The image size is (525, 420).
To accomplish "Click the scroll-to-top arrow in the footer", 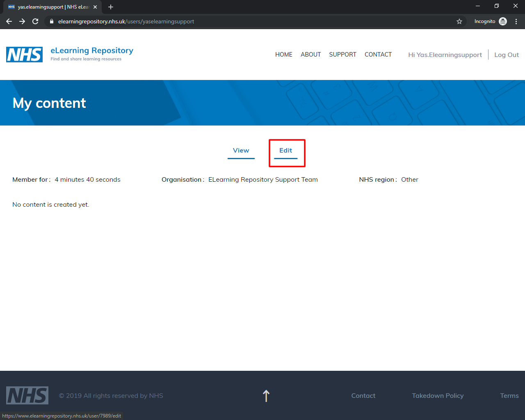I will point(266,396).
